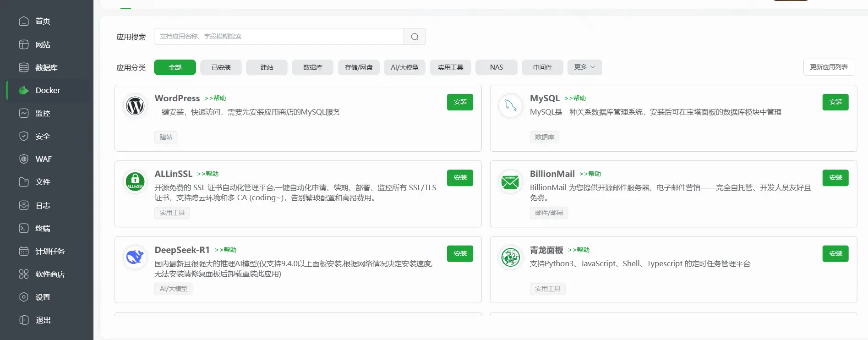Select the 建站 category tab
868x340 pixels.
[267, 67]
